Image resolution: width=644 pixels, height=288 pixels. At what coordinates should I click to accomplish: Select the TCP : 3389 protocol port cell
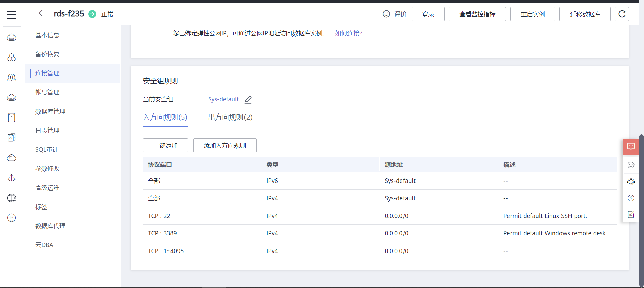coord(162,233)
